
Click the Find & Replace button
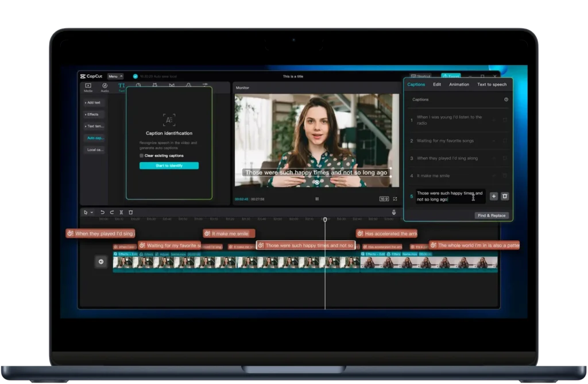tap(492, 216)
